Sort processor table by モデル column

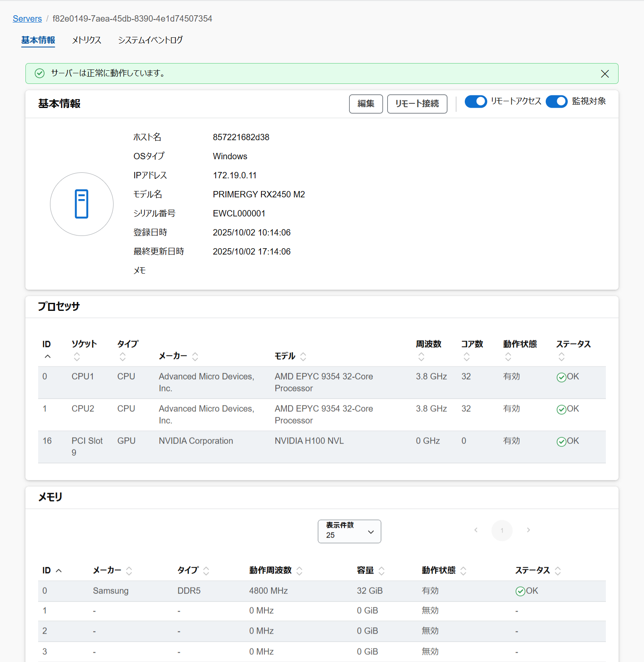click(303, 356)
